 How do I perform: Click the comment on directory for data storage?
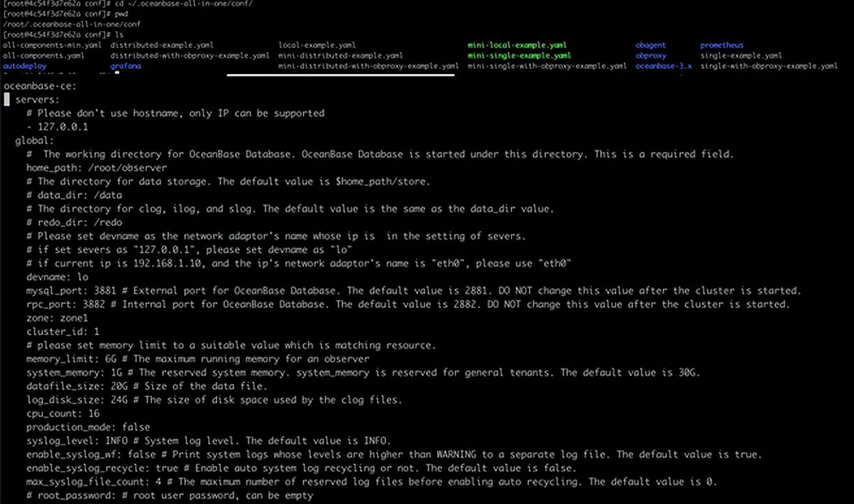point(228,181)
